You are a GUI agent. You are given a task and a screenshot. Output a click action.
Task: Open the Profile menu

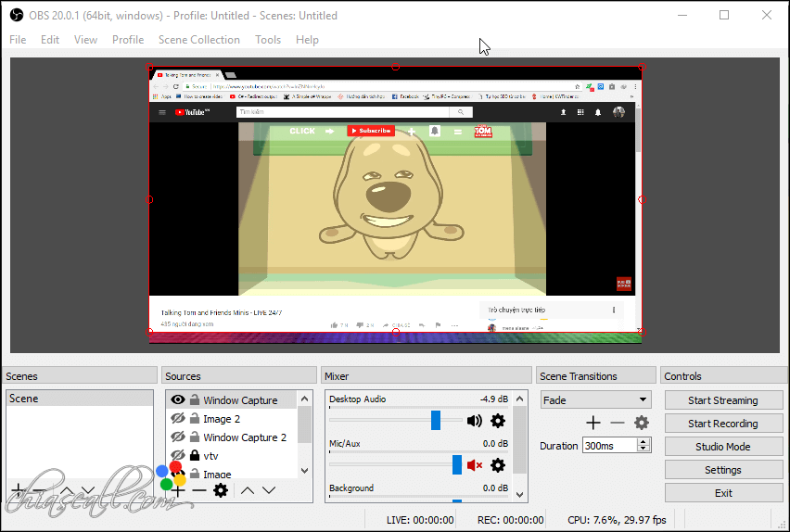[x=128, y=39]
